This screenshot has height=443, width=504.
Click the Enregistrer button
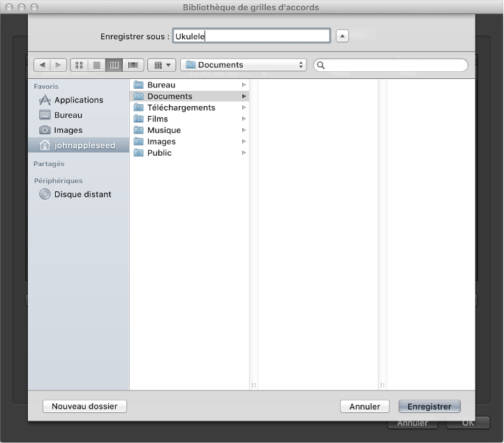(429, 407)
